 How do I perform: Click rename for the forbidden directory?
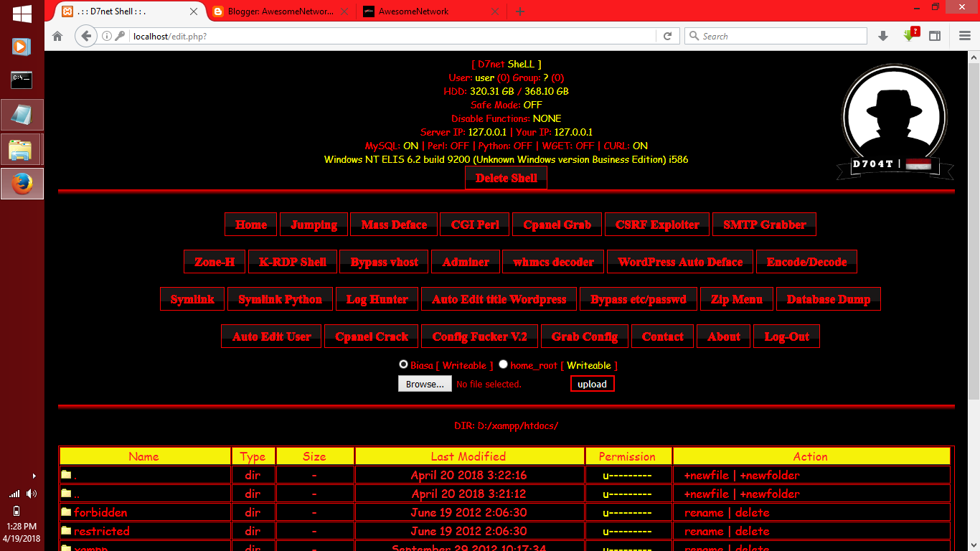click(x=704, y=512)
